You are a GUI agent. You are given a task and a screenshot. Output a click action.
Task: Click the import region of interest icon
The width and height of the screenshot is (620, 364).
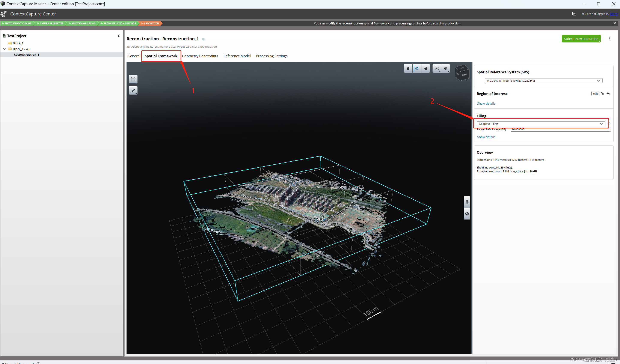pos(602,93)
